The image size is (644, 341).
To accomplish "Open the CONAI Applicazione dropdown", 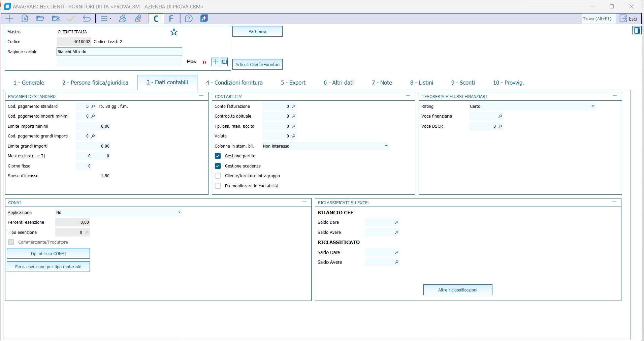I will click(x=179, y=213).
